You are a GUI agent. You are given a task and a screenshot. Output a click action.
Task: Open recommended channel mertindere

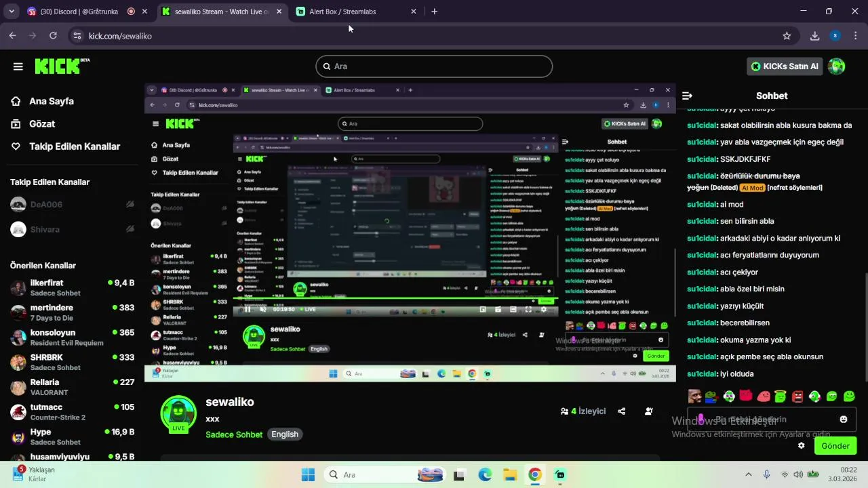click(x=72, y=312)
